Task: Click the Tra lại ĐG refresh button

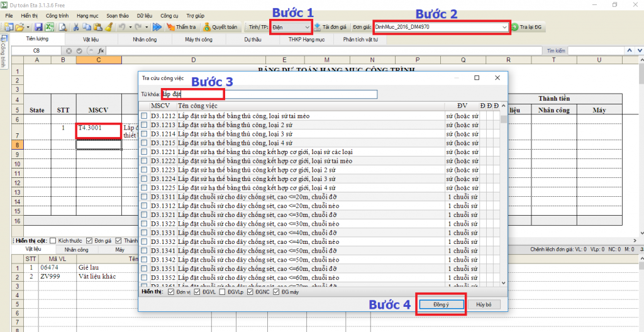Action: 528,27
